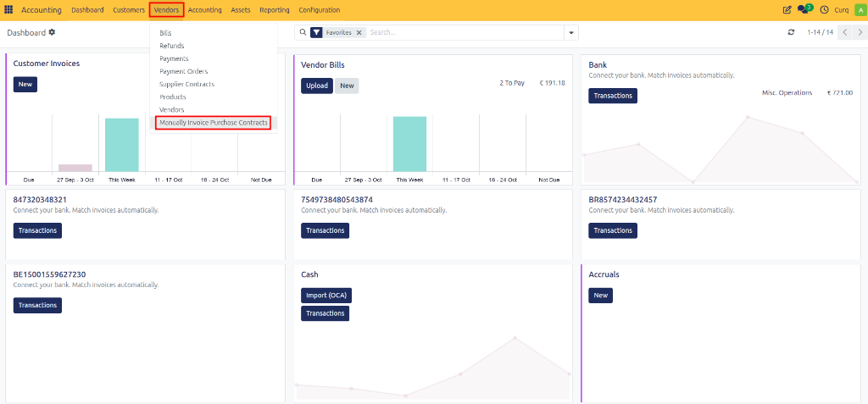Click the refresh icon near pager
868x404 pixels.
[791, 33]
